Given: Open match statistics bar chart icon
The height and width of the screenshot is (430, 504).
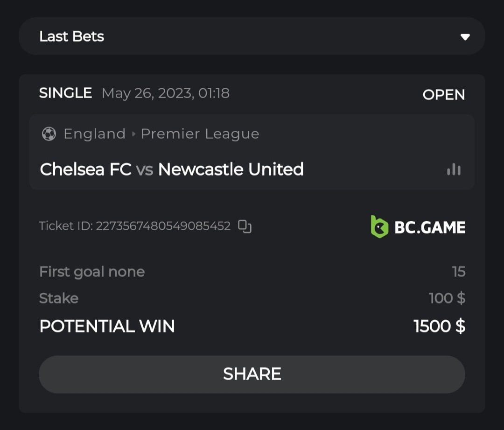Looking at the screenshot, I should [x=454, y=169].
